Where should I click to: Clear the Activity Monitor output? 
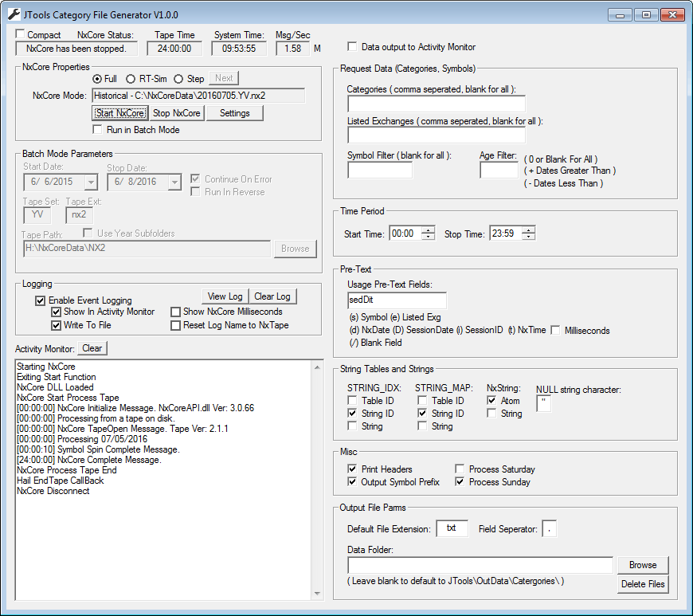[92, 348]
